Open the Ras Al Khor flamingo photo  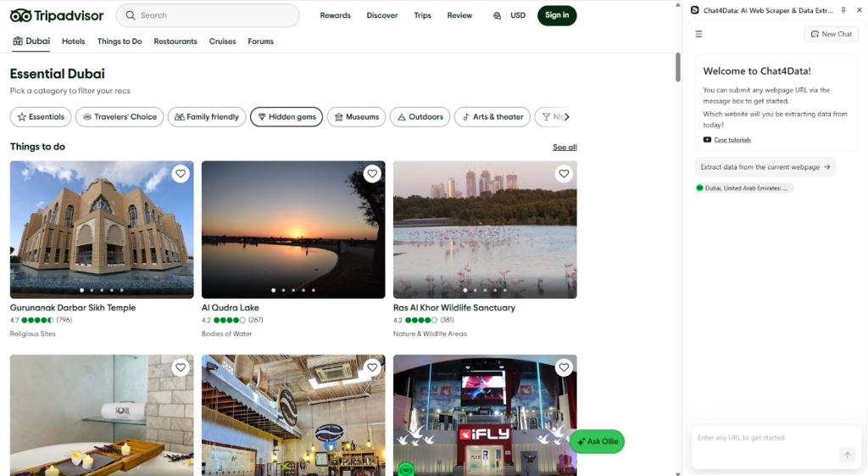click(x=485, y=230)
